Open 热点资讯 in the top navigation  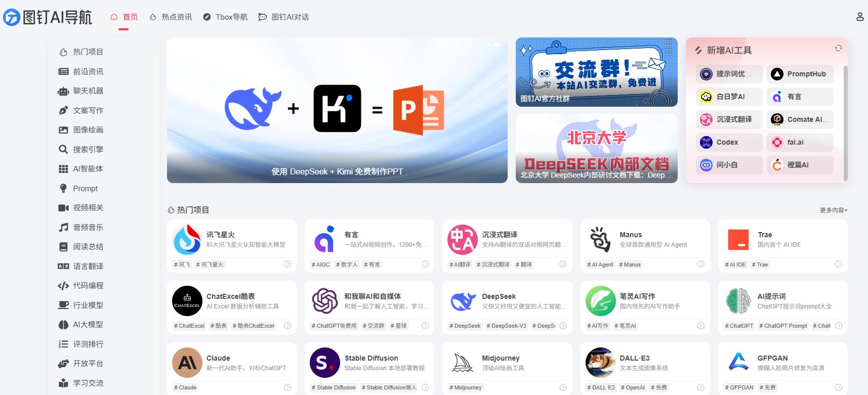point(171,17)
